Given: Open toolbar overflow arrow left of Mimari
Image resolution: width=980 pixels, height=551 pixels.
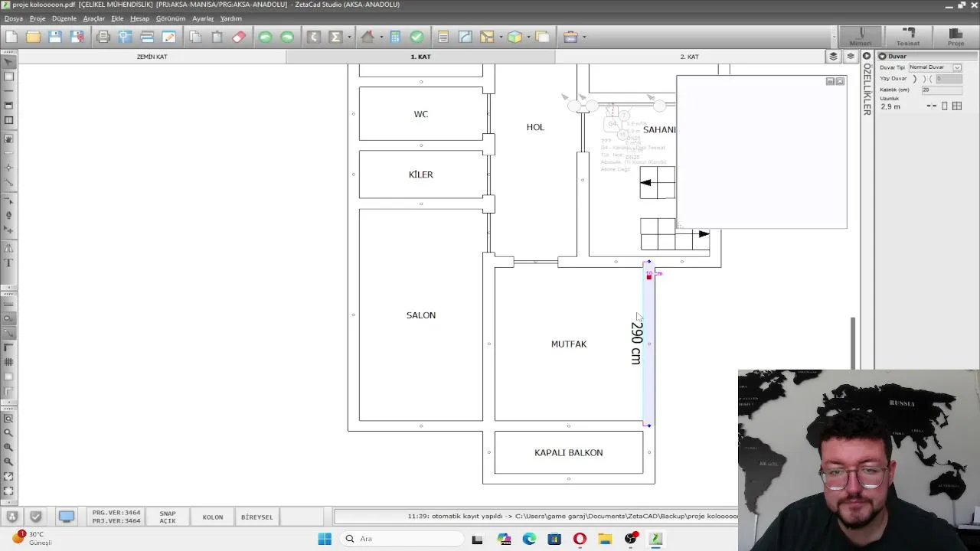Looking at the screenshot, I should pyautogui.click(x=833, y=37).
